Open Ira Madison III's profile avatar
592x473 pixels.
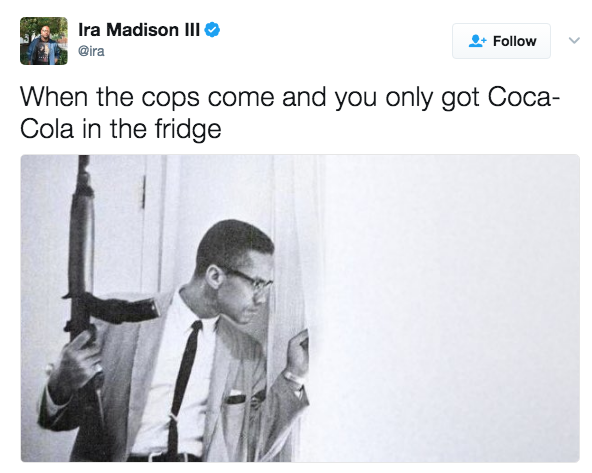tap(44, 41)
